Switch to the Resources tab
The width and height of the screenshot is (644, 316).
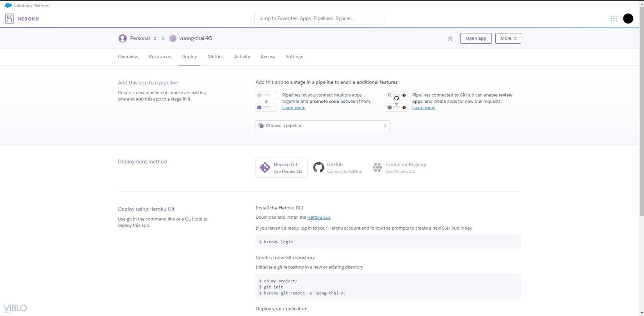[x=160, y=57]
